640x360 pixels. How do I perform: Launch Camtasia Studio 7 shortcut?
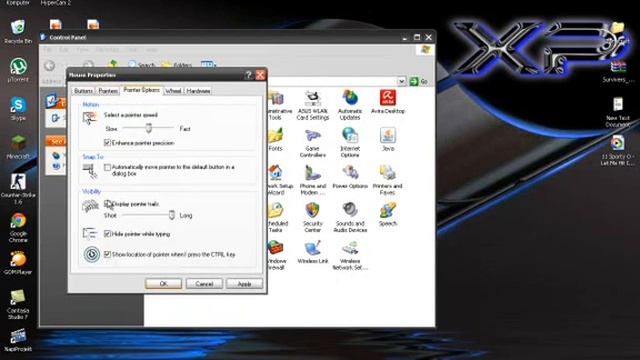point(18,304)
